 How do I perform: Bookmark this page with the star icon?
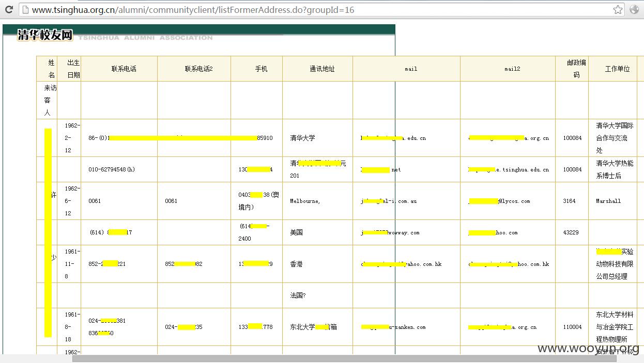point(618,9)
